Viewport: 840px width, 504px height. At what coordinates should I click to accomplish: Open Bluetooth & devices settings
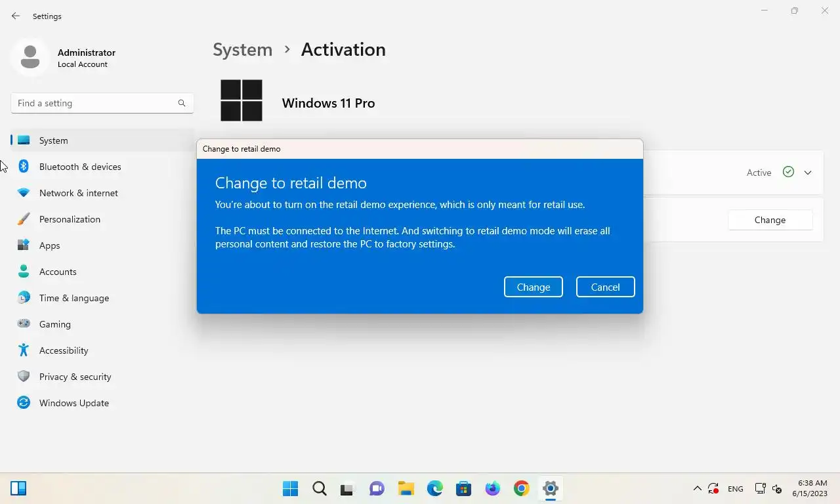102,167
